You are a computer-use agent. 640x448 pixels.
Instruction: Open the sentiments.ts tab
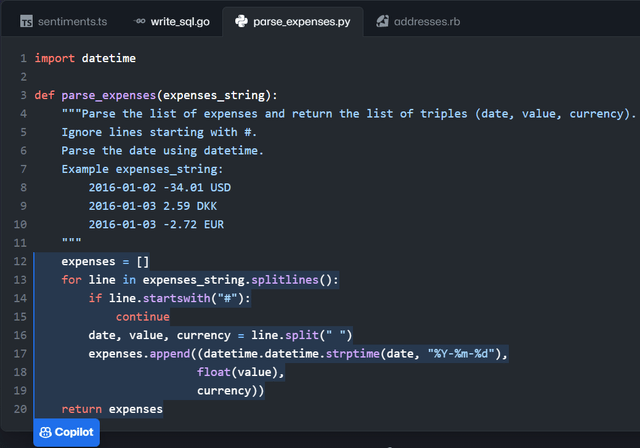(x=70, y=21)
